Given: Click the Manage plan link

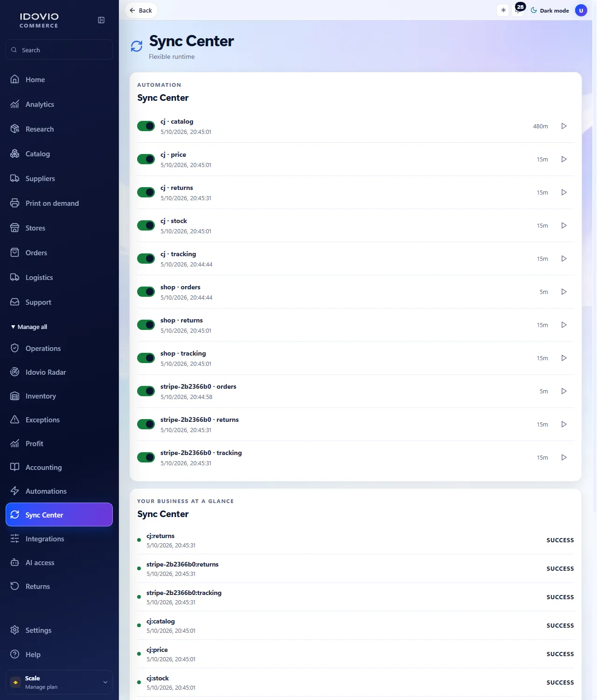Looking at the screenshot, I should 41,687.
